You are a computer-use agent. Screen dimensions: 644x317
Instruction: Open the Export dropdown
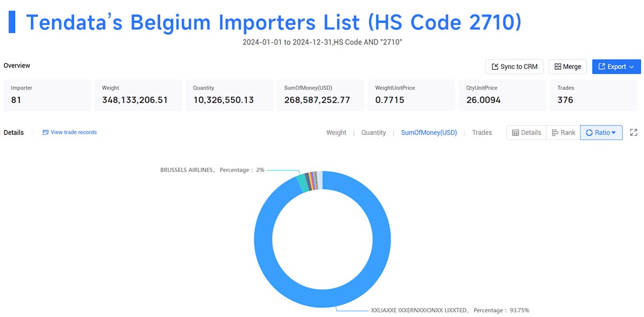616,67
